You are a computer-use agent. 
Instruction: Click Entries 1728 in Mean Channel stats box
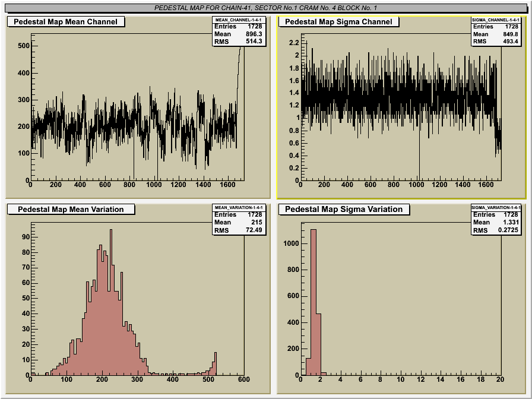pyautogui.click(x=238, y=27)
